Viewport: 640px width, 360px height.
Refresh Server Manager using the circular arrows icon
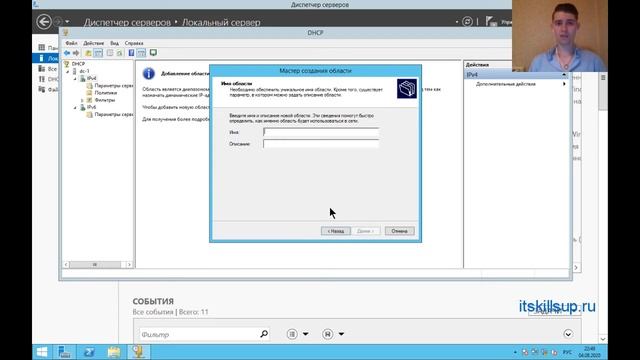pyautogui.click(x=467, y=22)
